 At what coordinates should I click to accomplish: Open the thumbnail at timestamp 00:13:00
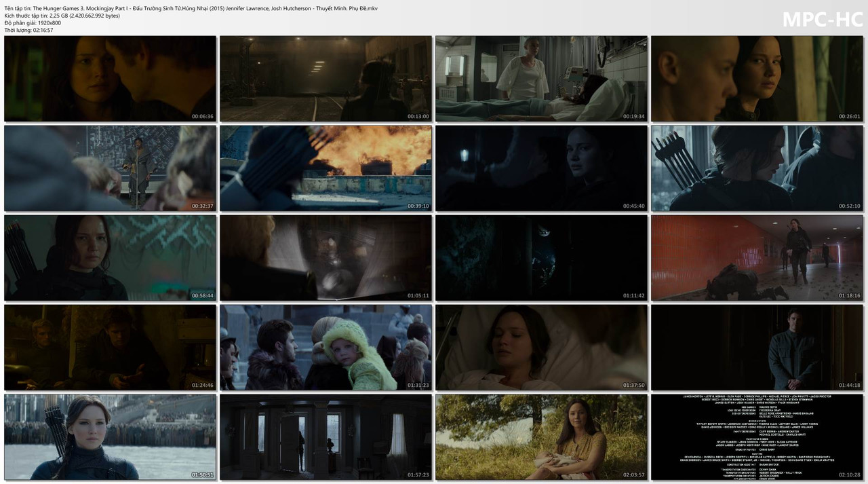point(325,79)
